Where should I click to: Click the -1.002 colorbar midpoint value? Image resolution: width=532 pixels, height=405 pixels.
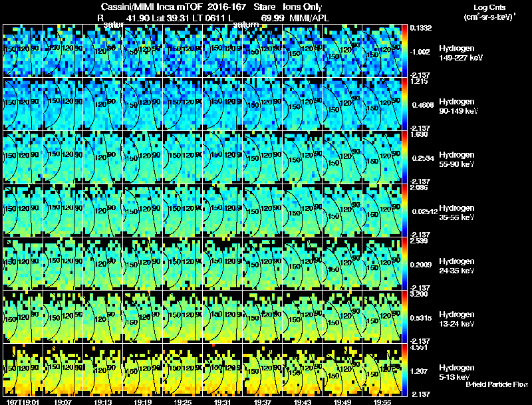420,52
